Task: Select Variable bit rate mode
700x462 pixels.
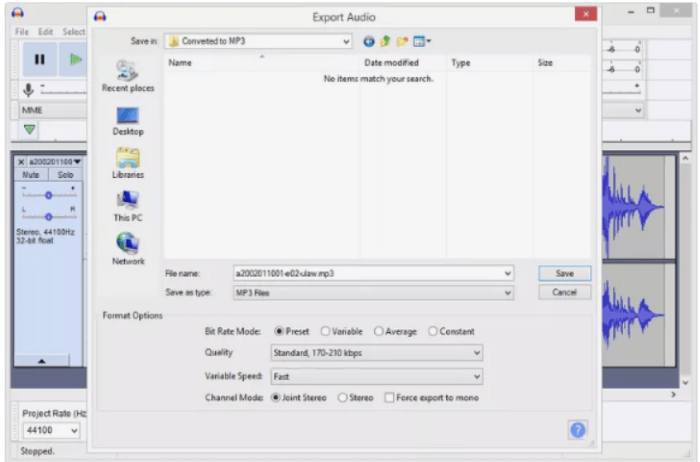Action: point(326,331)
